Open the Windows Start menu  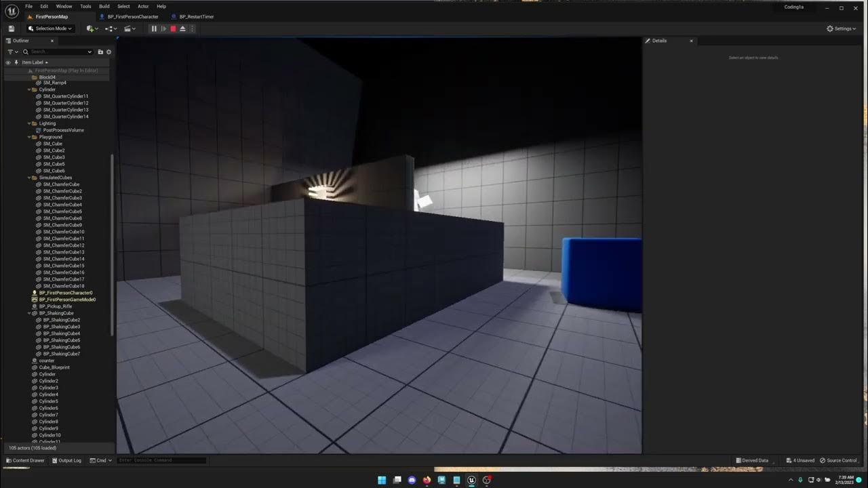pos(382,480)
